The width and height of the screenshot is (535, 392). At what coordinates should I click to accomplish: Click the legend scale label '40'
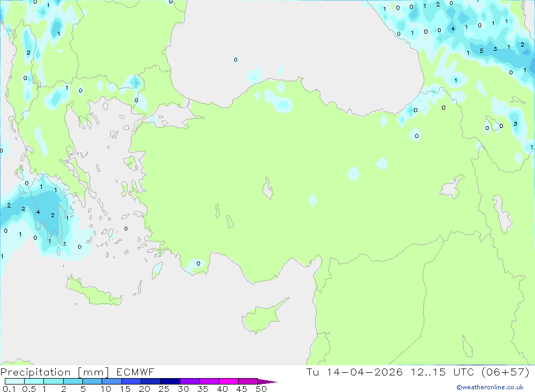(223, 389)
